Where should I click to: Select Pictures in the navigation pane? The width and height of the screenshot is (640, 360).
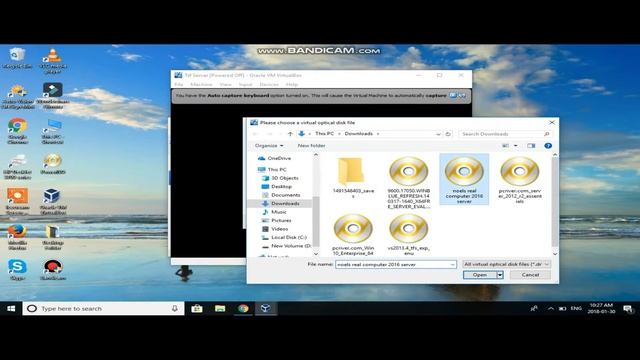277,220
